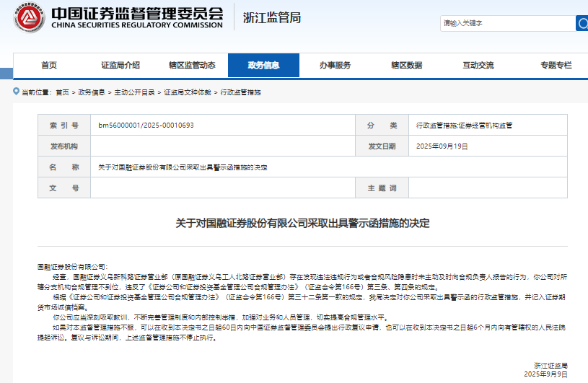Open the 互动交流 navigation tab

[478, 65]
